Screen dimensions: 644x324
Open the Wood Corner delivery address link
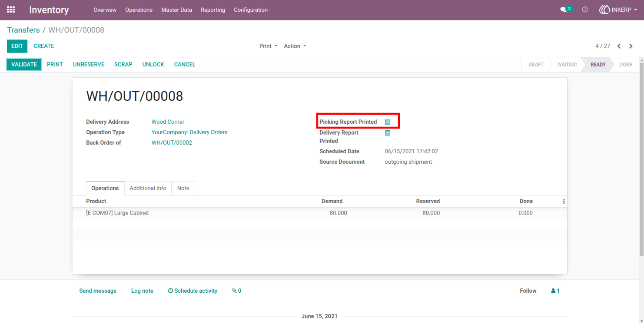(x=168, y=122)
